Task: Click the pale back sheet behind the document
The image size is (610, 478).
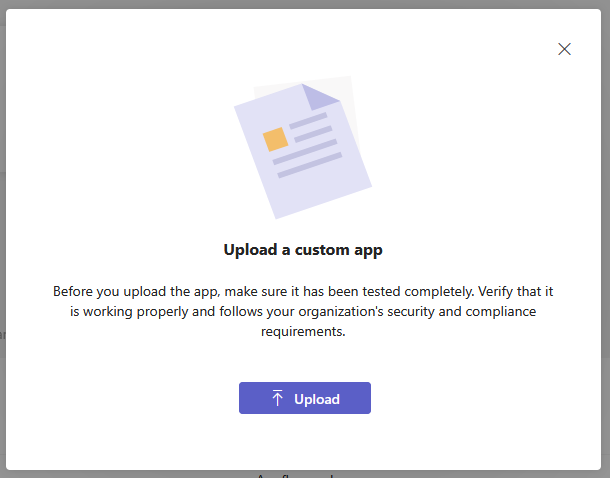Action: tap(354, 110)
